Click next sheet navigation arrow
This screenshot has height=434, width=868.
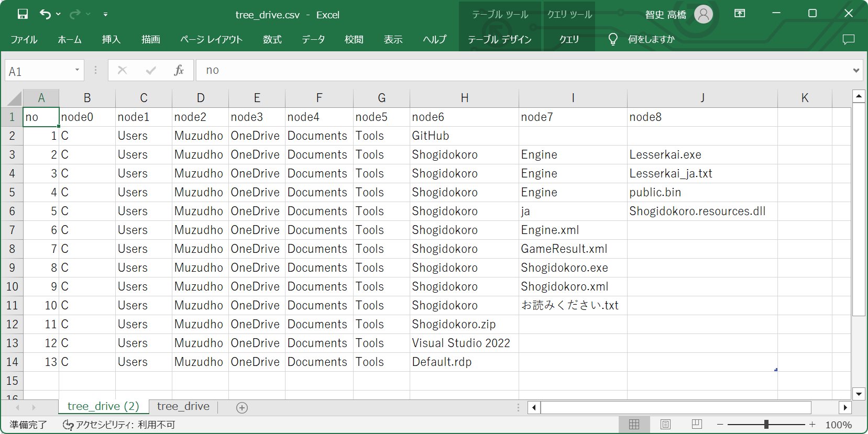pos(34,407)
